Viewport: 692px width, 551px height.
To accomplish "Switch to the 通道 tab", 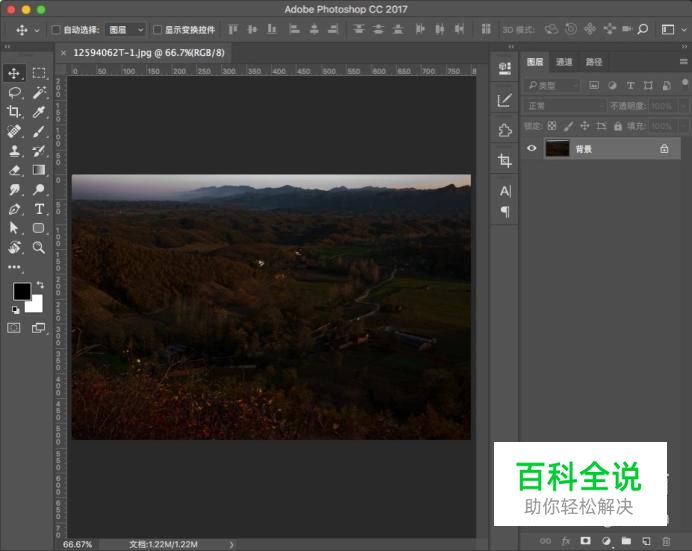I will pos(565,62).
